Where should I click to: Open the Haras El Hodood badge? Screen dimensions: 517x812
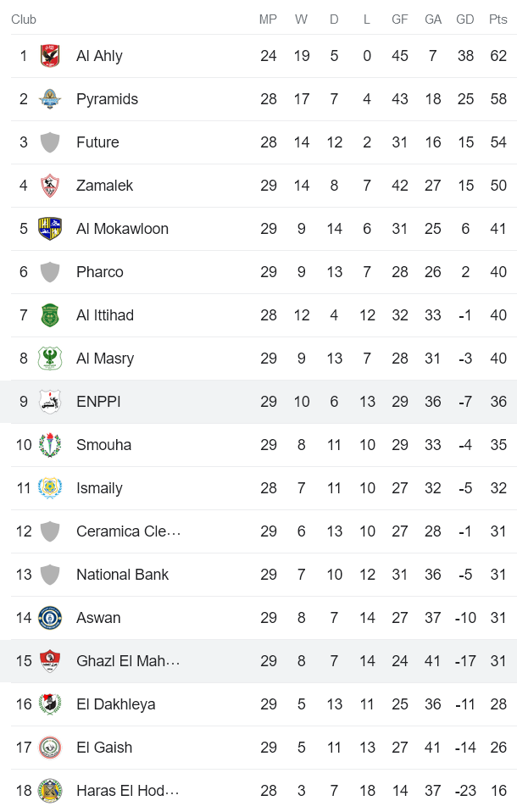coord(50,790)
